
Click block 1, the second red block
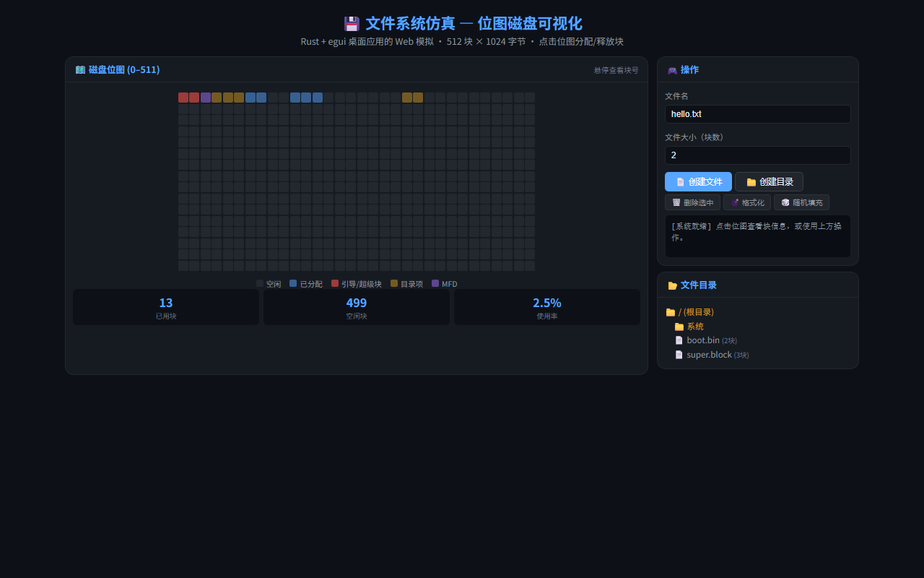click(x=194, y=98)
